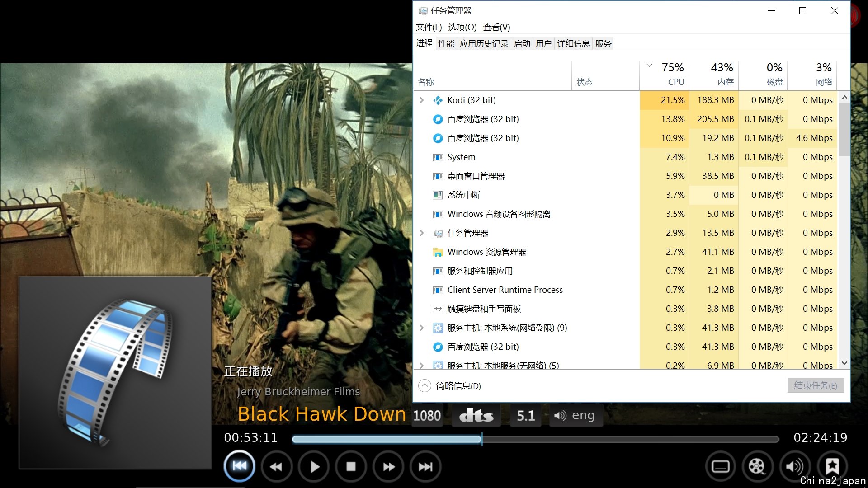This screenshot has height=488, width=868.
Task: Open the 查看(V) menu
Action: click(x=496, y=27)
